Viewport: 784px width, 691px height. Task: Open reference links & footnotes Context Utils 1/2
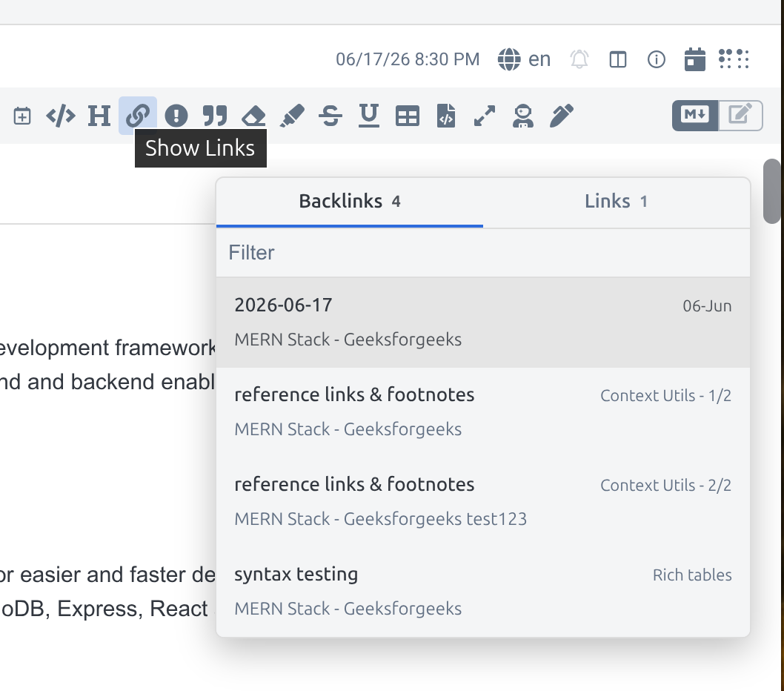tap(483, 411)
